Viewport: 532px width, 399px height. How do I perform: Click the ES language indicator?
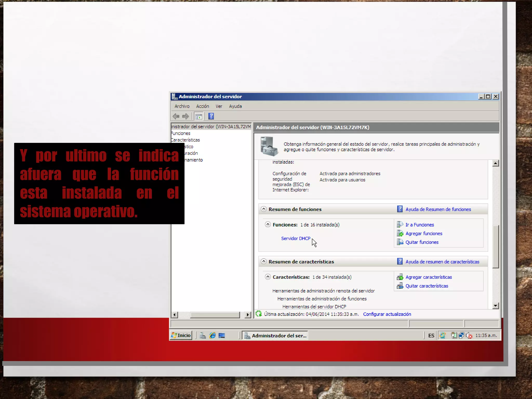431,336
